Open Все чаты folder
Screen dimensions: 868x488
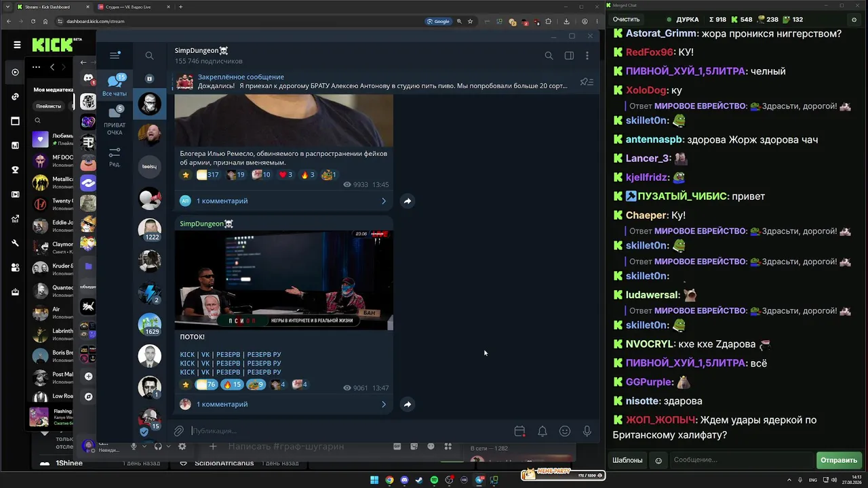pyautogui.click(x=115, y=85)
